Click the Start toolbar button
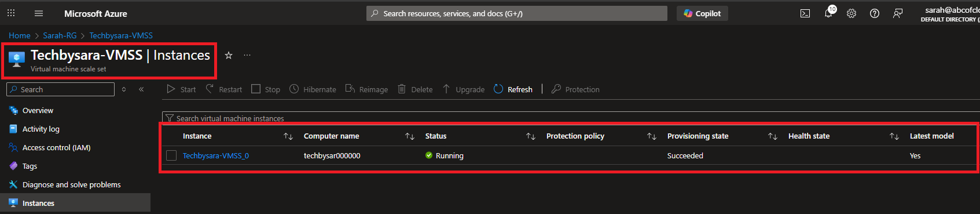Image resolution: width=980 pixels, height=214 pixels. [181, 89]
